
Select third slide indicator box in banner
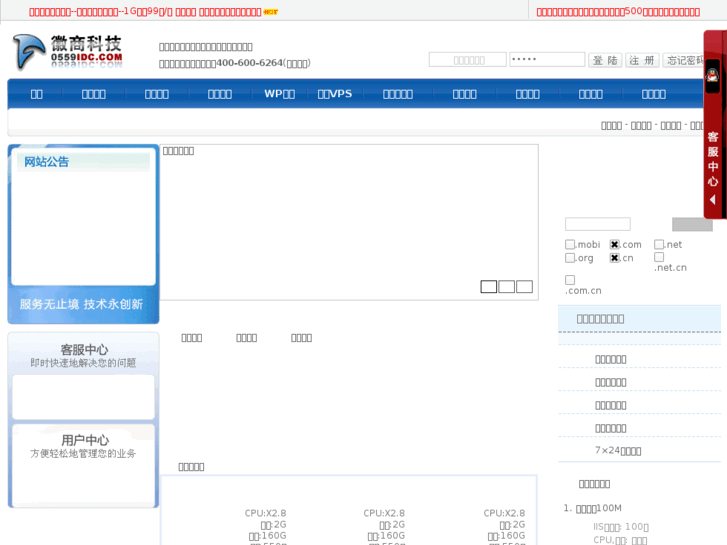tap(524, 287)
